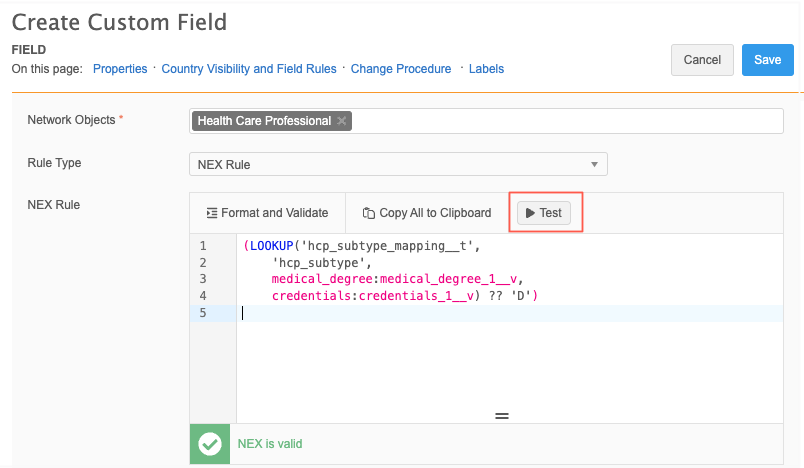
Task: Click the green checkmark validity icon
Action: point(209,444)
